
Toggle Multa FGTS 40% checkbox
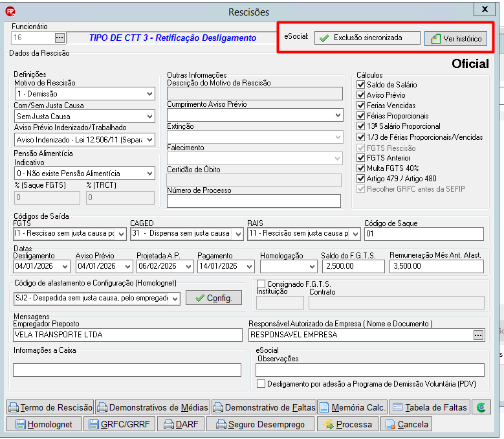click(x=360, y=168)
